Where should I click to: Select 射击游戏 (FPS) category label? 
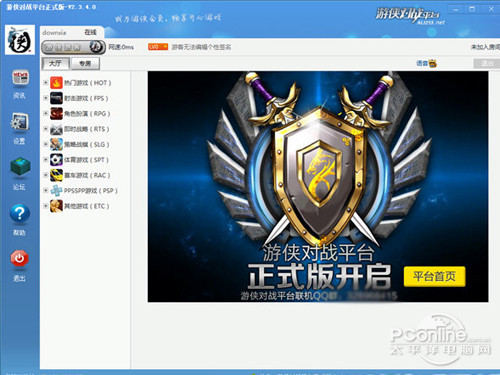[x=86, y=98]
